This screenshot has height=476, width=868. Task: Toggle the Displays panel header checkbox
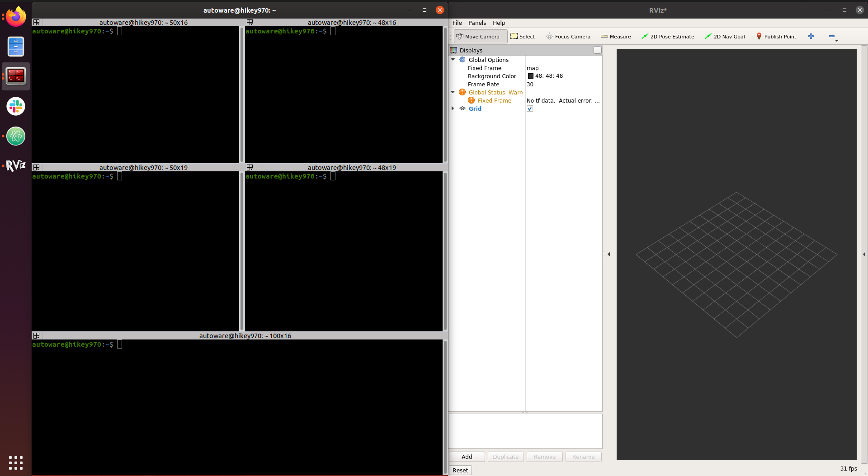pos(597,50)
